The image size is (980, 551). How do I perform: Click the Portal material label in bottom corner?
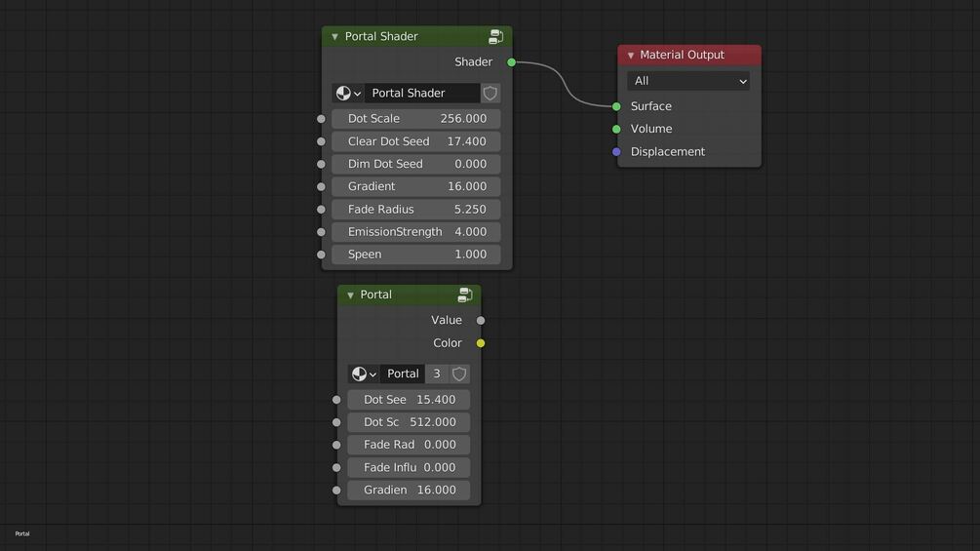point(22,533)
